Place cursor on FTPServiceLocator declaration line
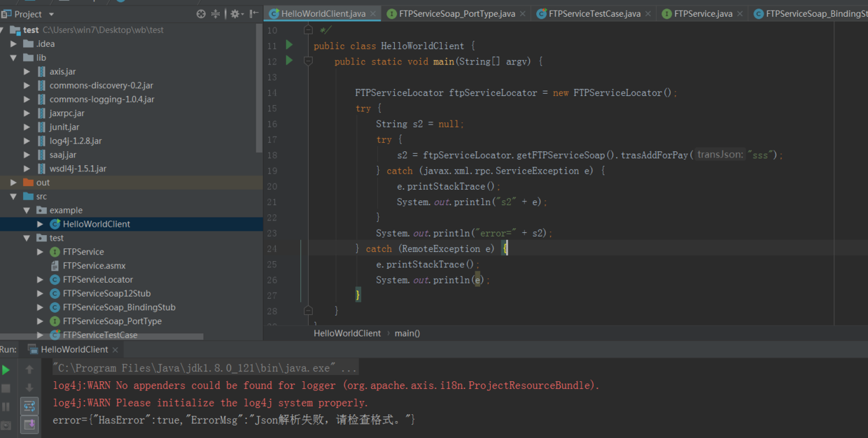This screenshot has width=868, height=438. coord(515,92)
